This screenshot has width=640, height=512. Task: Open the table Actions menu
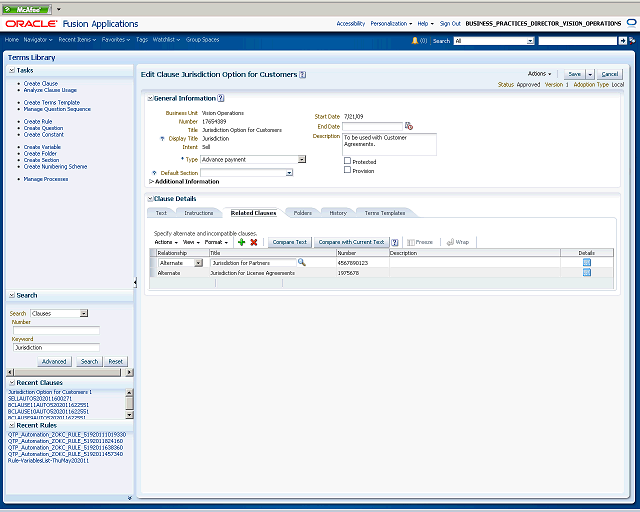[166, 242]
